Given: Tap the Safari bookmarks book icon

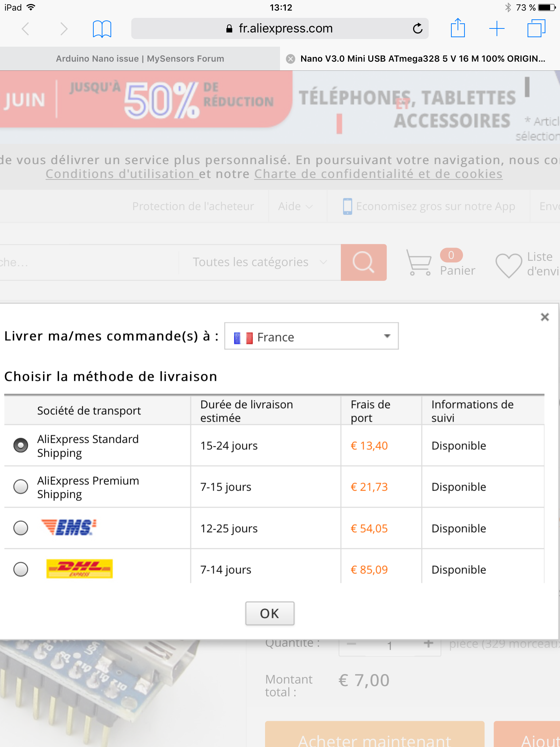Looking at the screenshot, I should (102, 29).
